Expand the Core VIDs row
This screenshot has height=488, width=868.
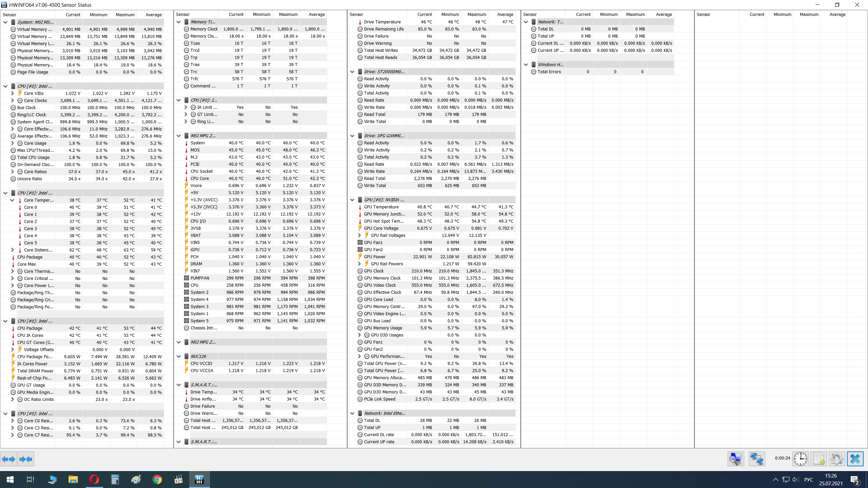(x=13, y=93)
